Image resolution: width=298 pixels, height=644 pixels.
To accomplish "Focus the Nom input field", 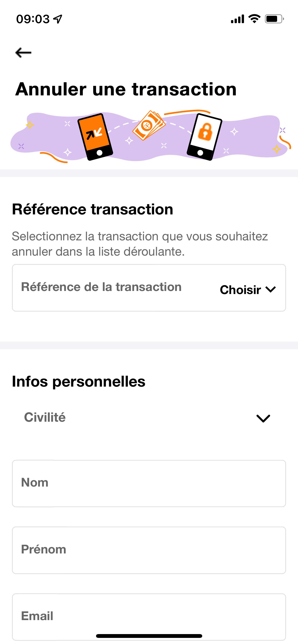I will 149,483.
